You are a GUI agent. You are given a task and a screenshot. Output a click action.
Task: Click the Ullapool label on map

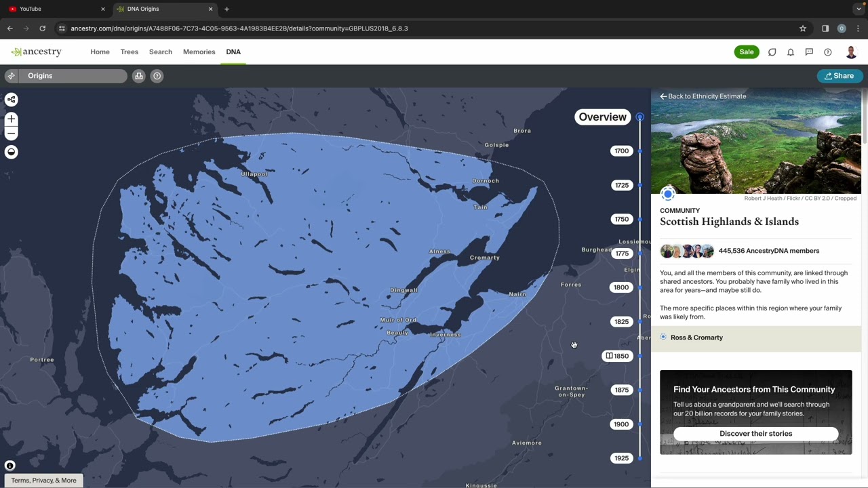coord(254,174)
